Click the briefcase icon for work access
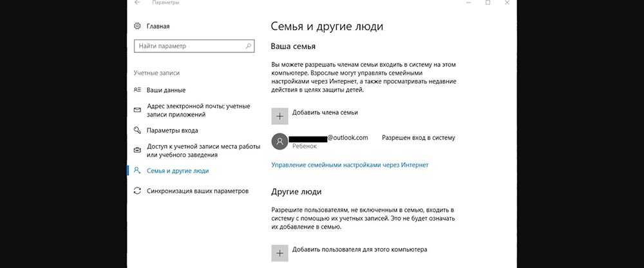 (137, 151)
